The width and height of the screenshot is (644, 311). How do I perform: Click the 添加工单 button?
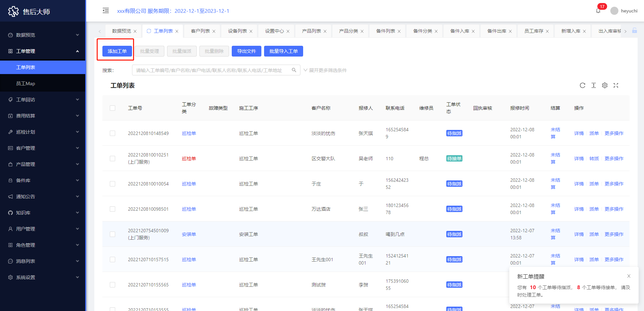(x=117, y=51)
